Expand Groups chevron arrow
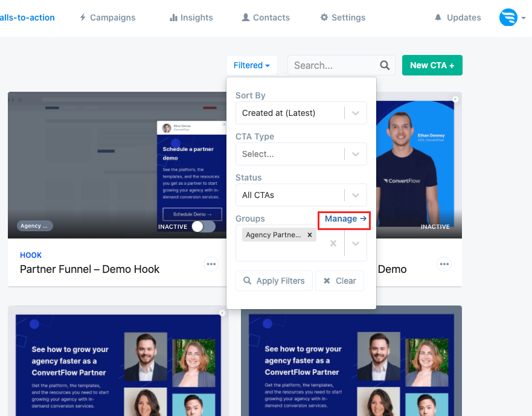The image size is (532, 416). click(x=356, y=243)
